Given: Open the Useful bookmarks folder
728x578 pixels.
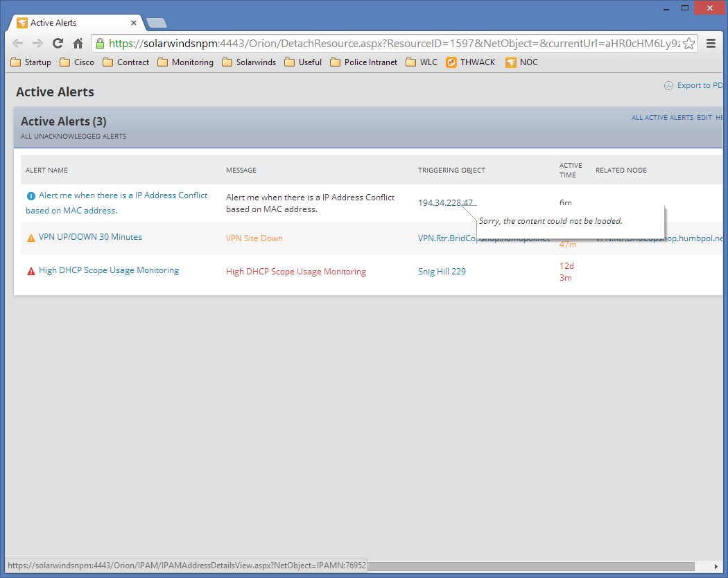Looking at the screenshot, I should [303, 62].
